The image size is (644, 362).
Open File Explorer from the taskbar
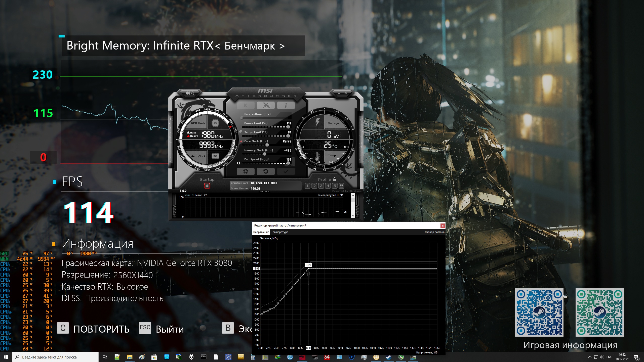[x=130, y=357]
